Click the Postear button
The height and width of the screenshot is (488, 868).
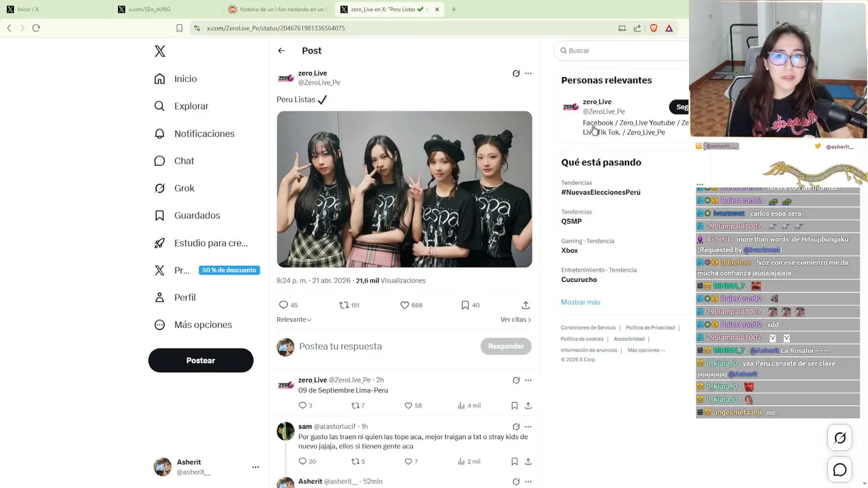tap(201, 361)
